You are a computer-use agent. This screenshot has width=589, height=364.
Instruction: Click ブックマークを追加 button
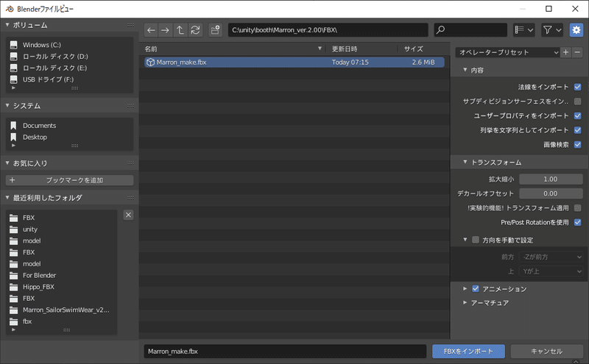point(69,180)
